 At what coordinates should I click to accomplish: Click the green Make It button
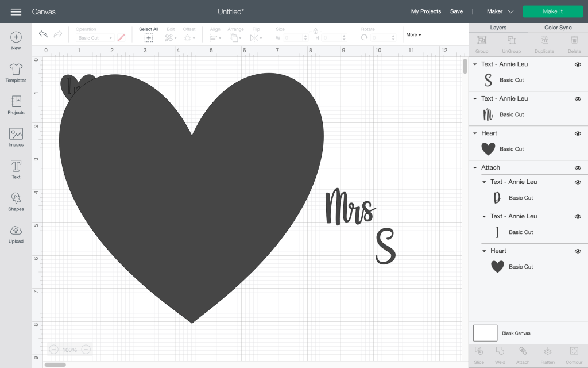tap(552, 11)
